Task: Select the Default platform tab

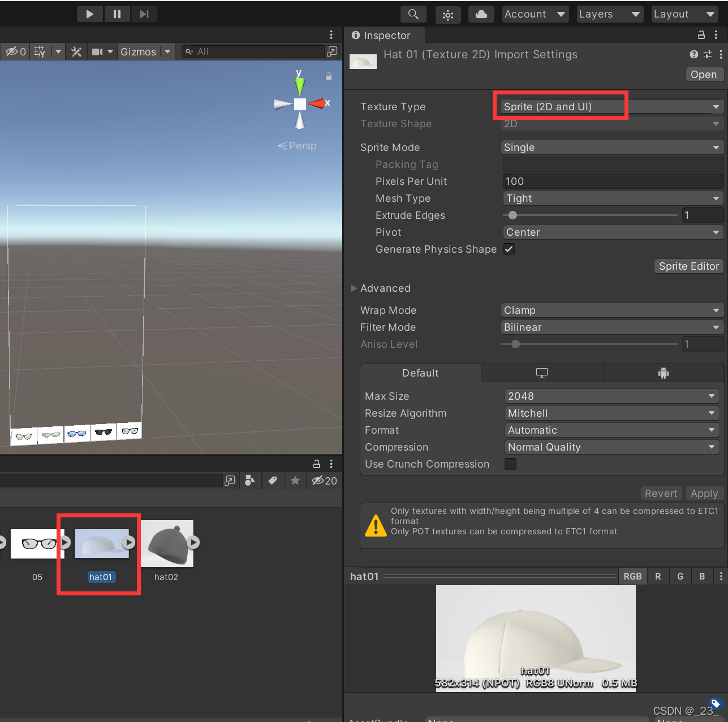Action: tap(420, 373)
